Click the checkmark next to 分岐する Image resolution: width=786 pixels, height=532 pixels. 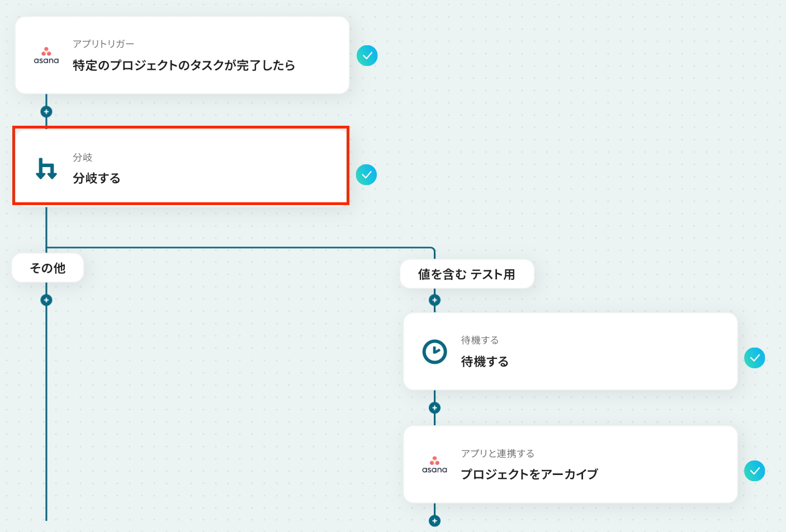366,175
